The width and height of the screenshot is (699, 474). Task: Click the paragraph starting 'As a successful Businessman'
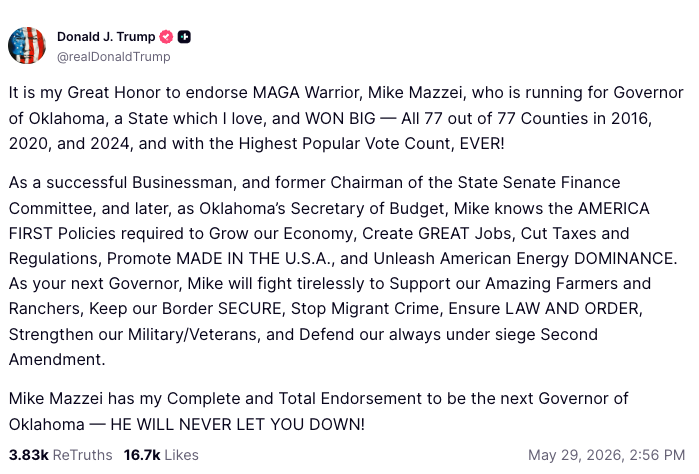[343, 271]
